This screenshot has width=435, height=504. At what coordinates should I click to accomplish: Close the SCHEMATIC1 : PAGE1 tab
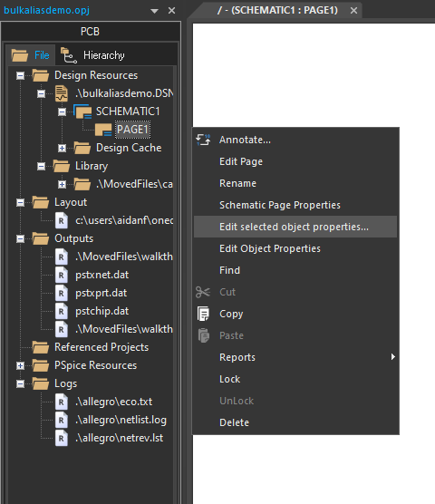[x=353, y=11]
